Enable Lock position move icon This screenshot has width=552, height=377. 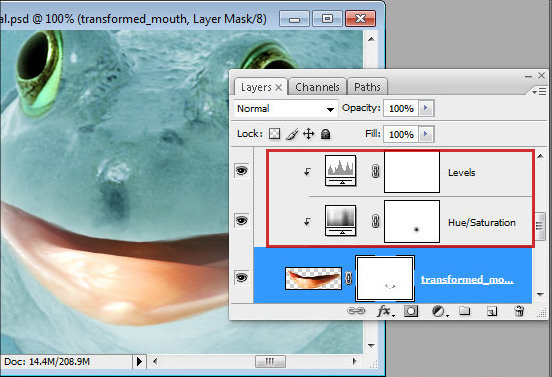(308, 134)
